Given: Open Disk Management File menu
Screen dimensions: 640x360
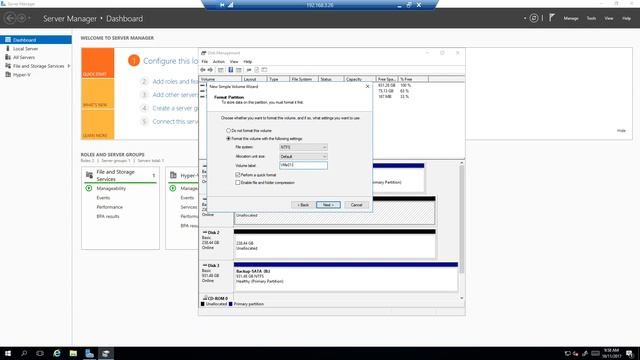Looking at the screenshot, I should [204, 62].
